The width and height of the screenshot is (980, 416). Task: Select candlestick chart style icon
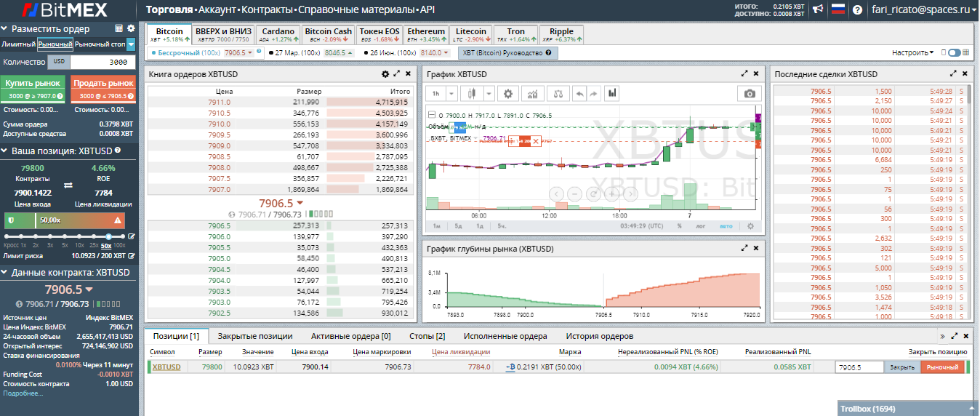(472, 93)
